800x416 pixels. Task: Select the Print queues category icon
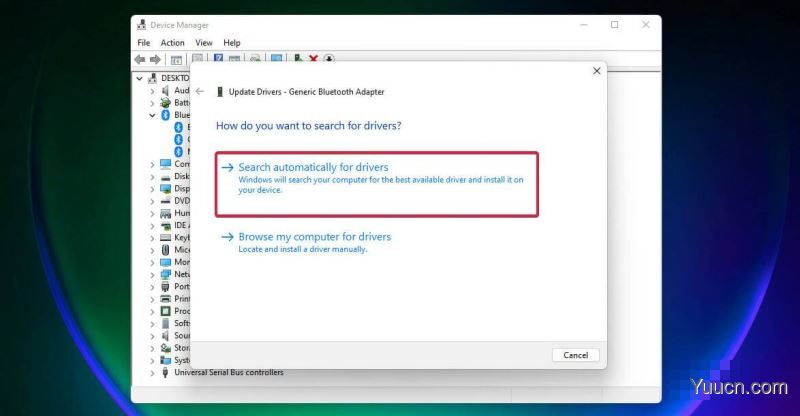pos(165,299)
